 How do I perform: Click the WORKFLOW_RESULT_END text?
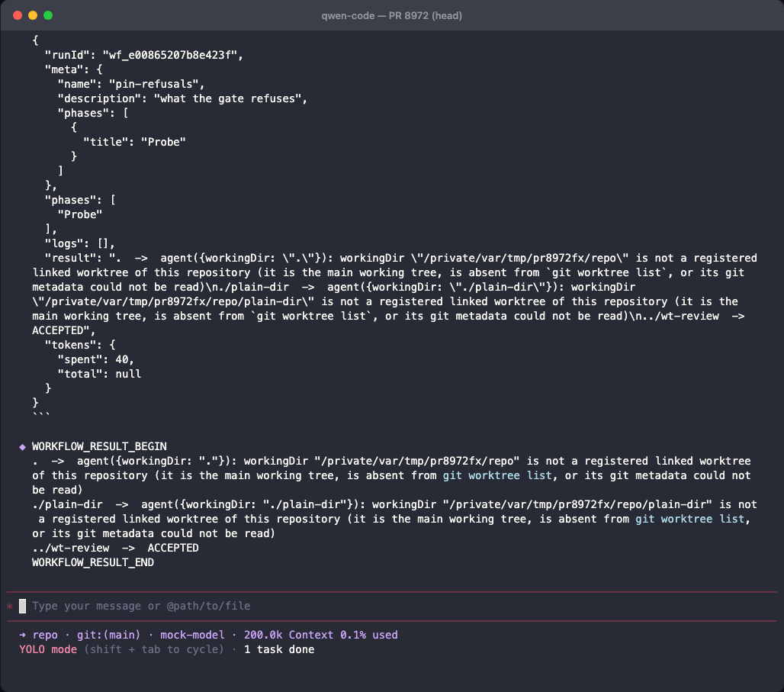click(93, 562)
